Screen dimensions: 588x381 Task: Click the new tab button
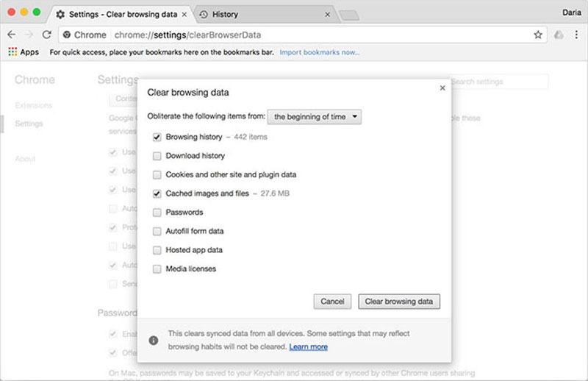[349, 15]
